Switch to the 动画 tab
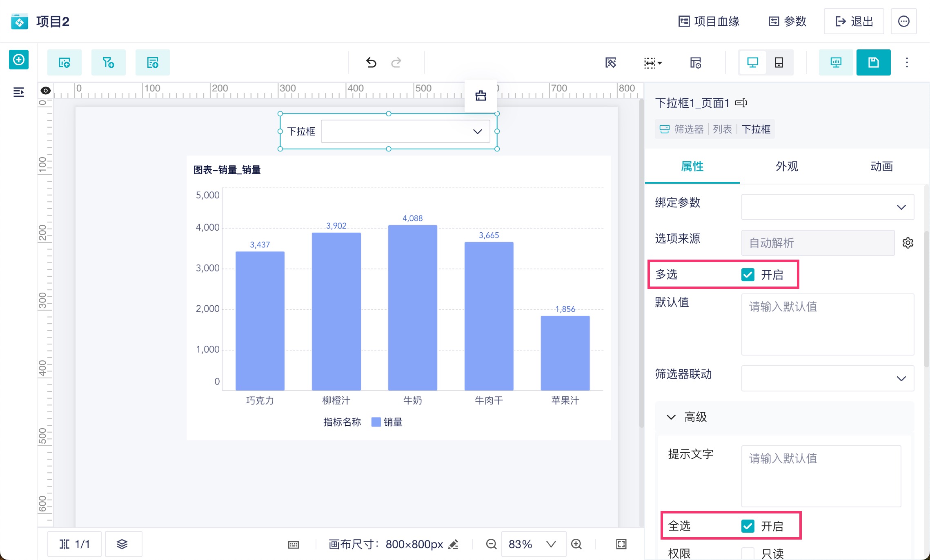 click(x=881, y=167)
